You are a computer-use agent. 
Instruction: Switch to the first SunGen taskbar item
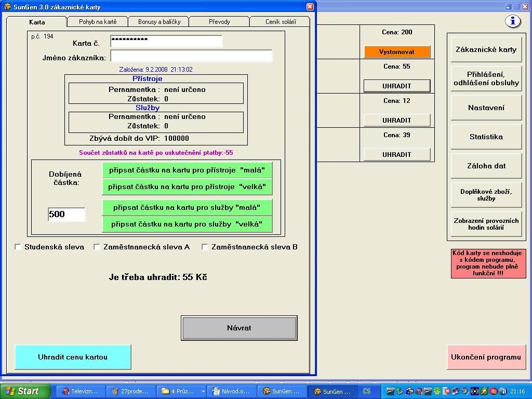282,391
